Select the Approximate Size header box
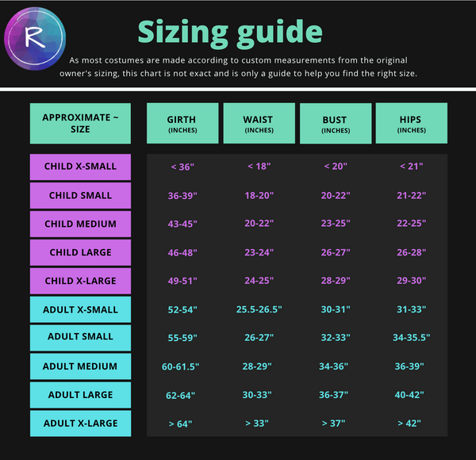Viewport: 476px width, 460px height. pos(80,123)
